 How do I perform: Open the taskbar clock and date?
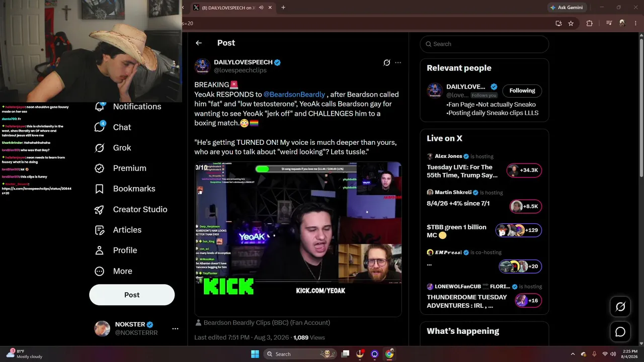[630, 354]
